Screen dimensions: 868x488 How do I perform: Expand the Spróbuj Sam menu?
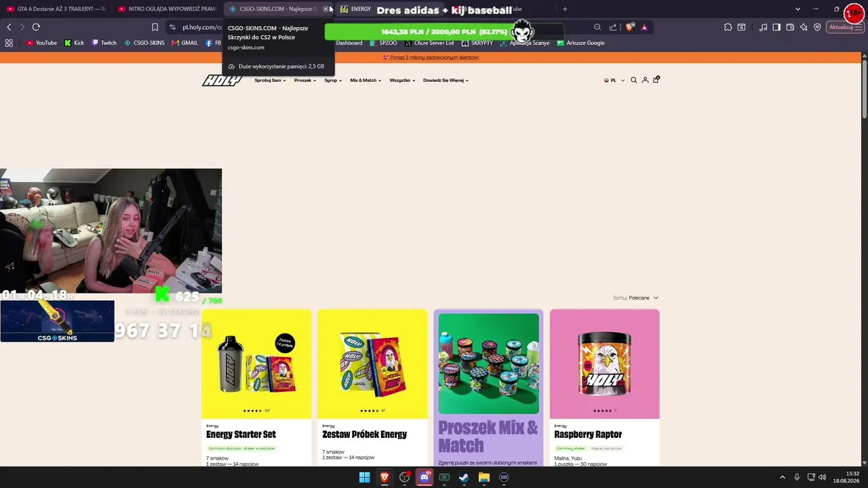point(270,80)
